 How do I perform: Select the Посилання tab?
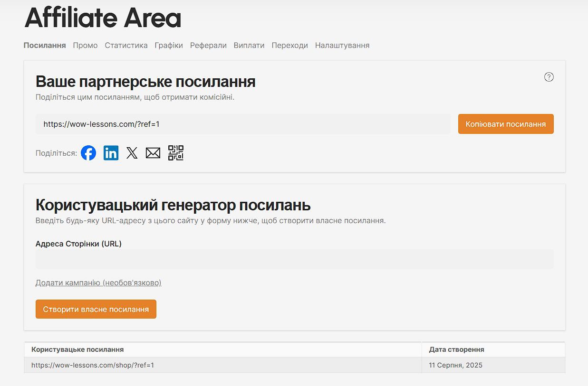click(x=45, y=46)
